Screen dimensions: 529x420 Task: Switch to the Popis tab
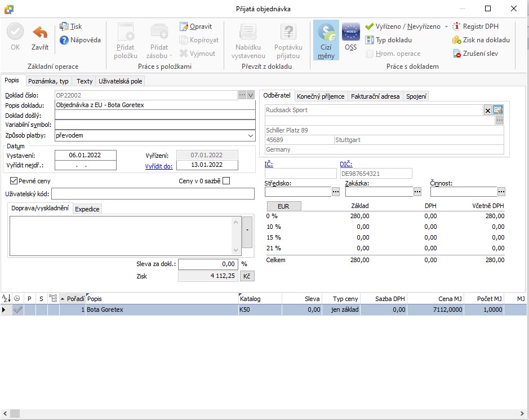[x=12, y=81]
